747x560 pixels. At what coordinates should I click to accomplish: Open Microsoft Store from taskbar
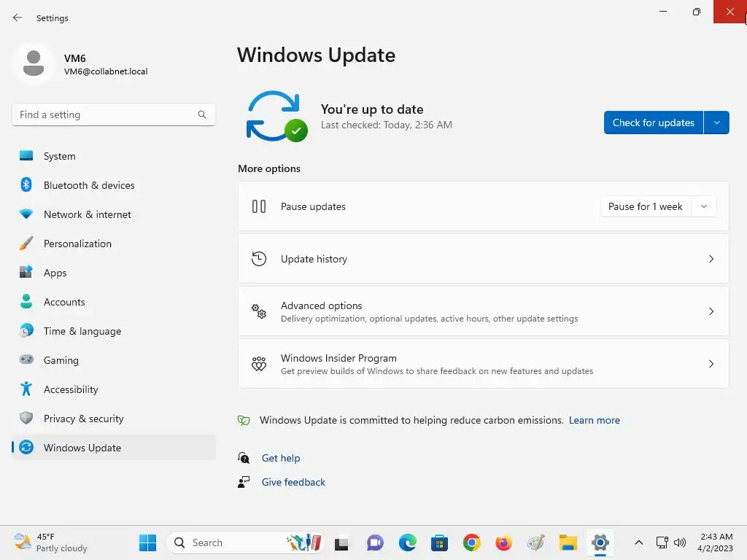[x=439, y=542]
